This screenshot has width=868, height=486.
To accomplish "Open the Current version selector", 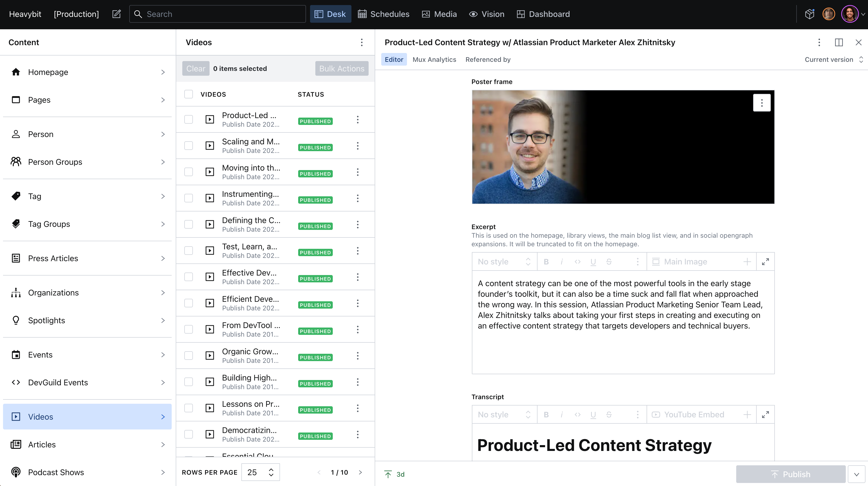I will [833, 60].
